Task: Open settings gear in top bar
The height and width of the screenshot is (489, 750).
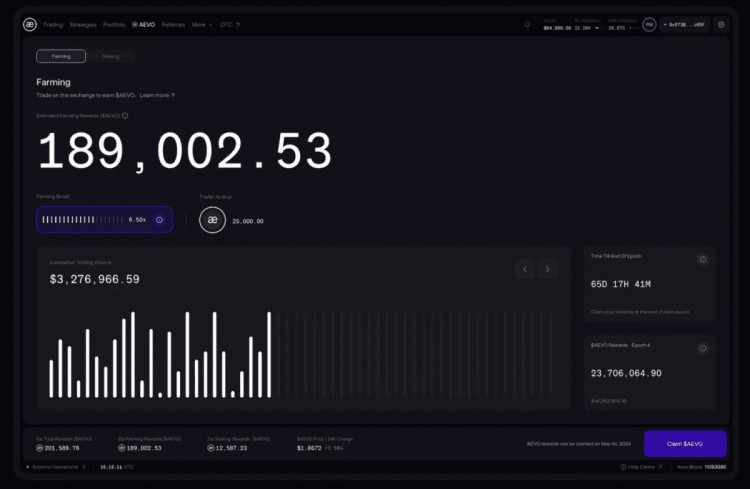Action: click(721, 24)
